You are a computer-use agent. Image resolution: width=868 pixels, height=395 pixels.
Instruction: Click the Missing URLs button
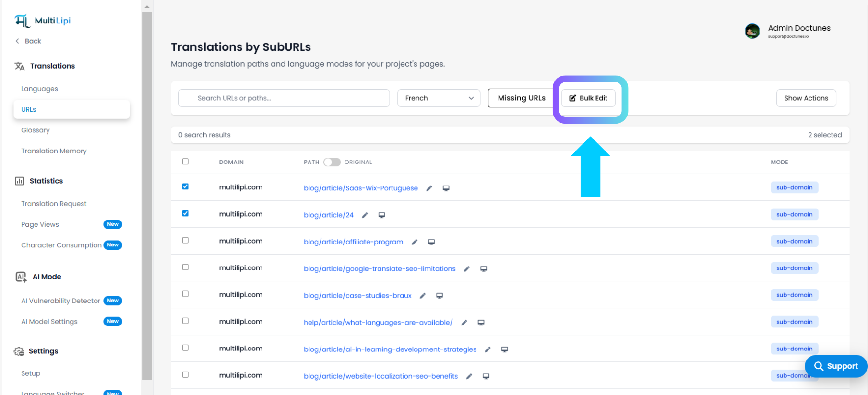521,98
